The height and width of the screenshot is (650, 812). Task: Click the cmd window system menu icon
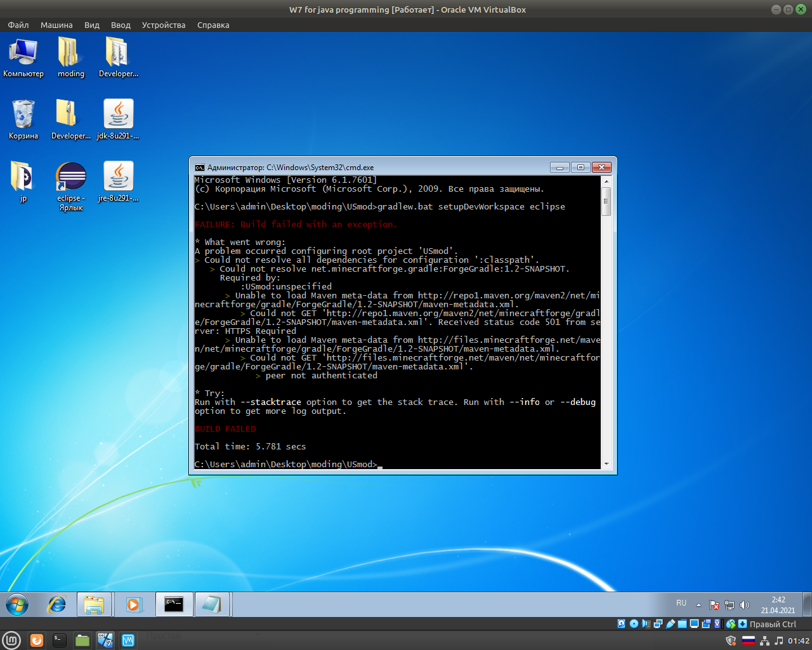(x=200, y=168)
